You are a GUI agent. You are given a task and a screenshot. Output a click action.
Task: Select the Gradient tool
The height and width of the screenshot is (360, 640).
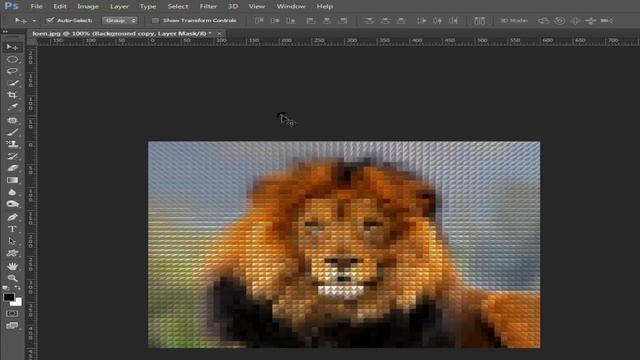[12, 180]
